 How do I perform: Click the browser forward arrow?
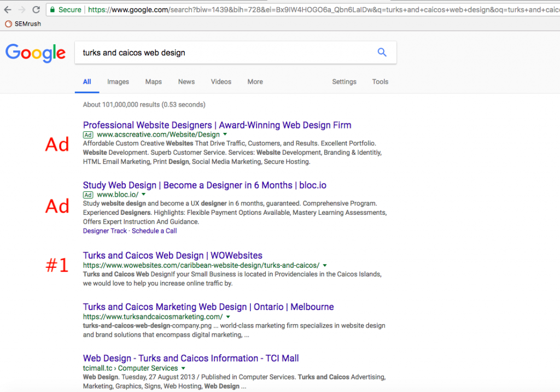22,10
